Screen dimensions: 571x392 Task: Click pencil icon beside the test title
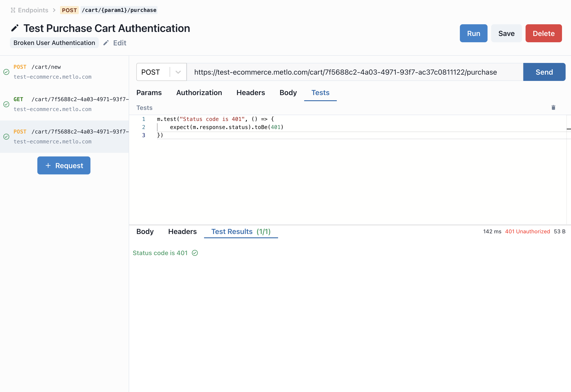click(x=15, y=28)
